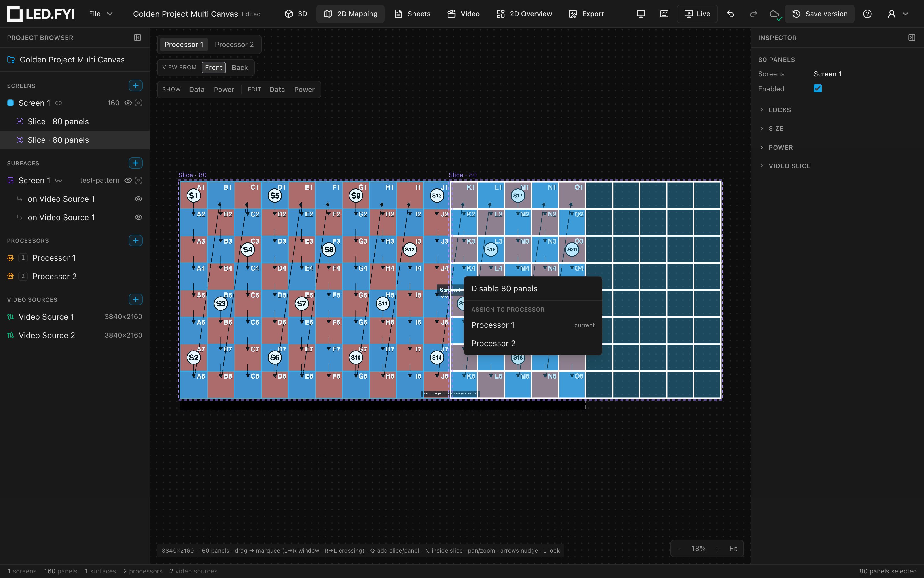Uncheck the Enabled checkbox in Inspector

817,89
